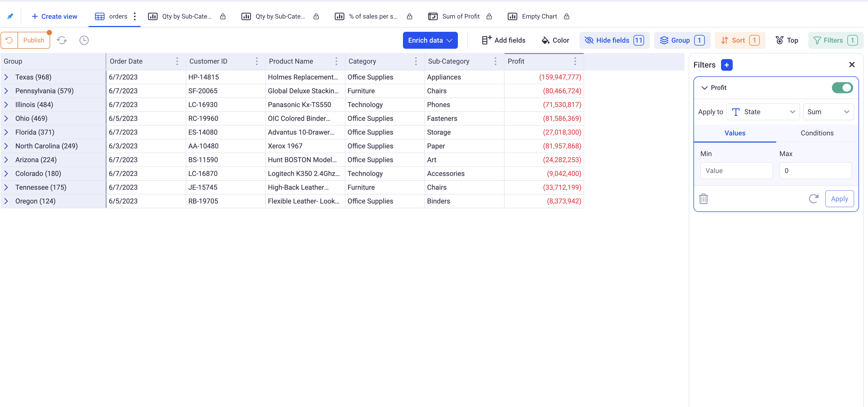Image resolution: width=868 pixels, height=407 pixels.
Task: Open the State apply-to dropdown
Action: coord(763,112)
